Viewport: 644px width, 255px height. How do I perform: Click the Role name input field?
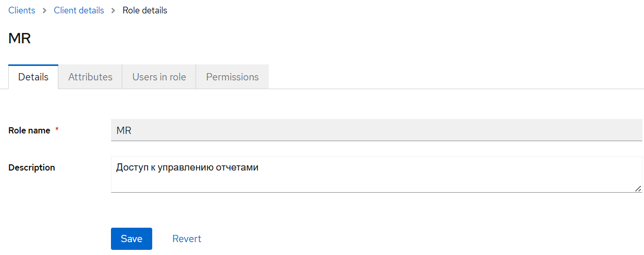tap(376, 130)
